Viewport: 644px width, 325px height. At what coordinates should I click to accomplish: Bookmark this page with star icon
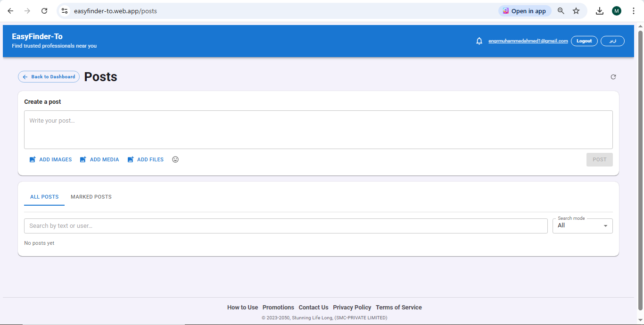click(576, 11)
